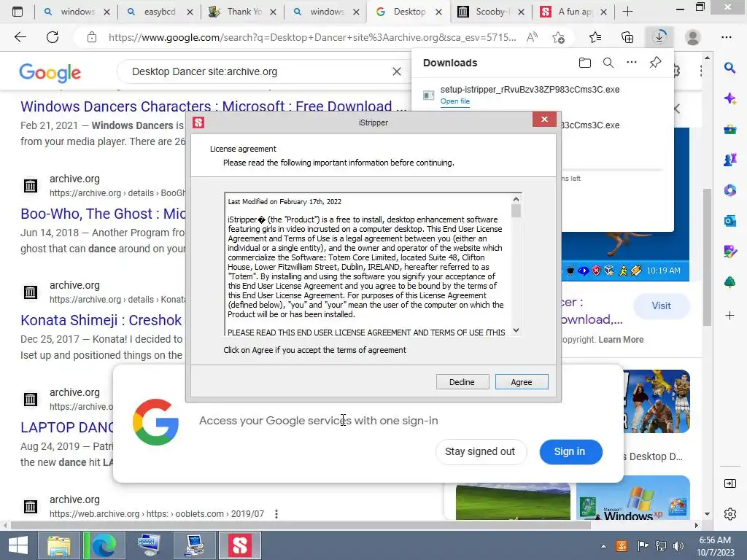The image size is (747, 560).
Task: Go back with the browser back arrow
Action: (20, 37)
